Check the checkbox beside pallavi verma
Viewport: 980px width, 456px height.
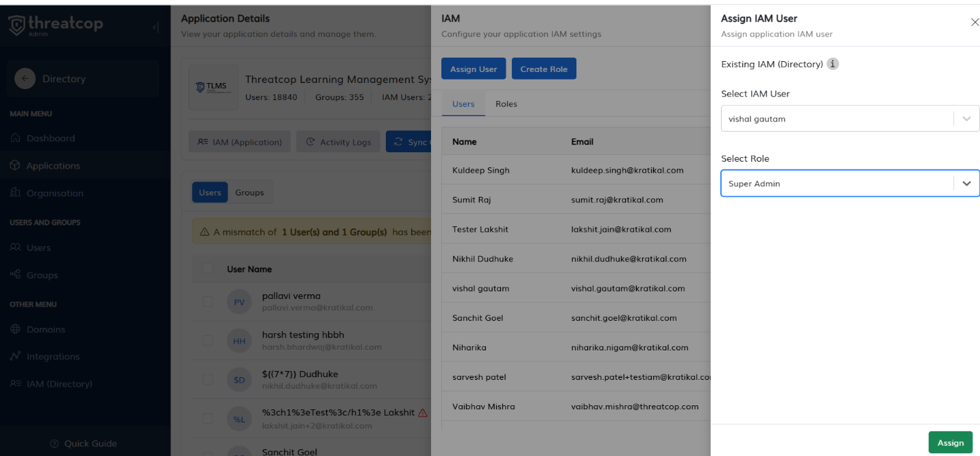click(x=208, y=302)
